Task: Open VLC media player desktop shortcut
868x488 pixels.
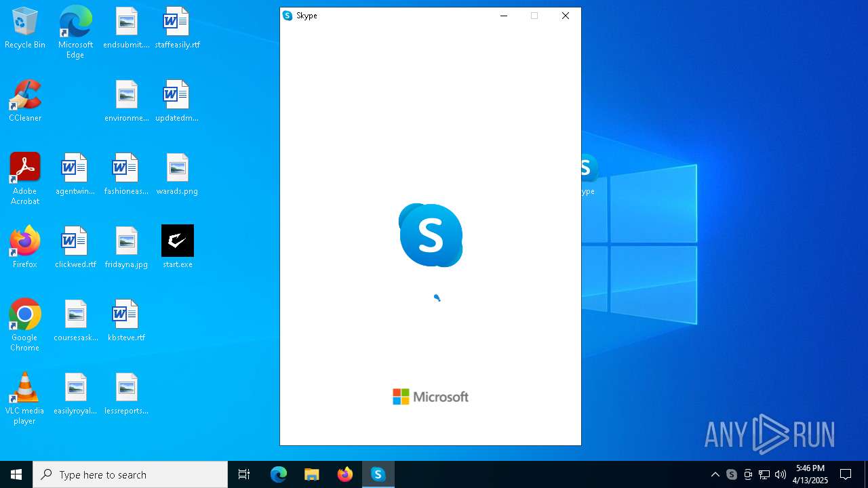Action: (x=25, y=398)
